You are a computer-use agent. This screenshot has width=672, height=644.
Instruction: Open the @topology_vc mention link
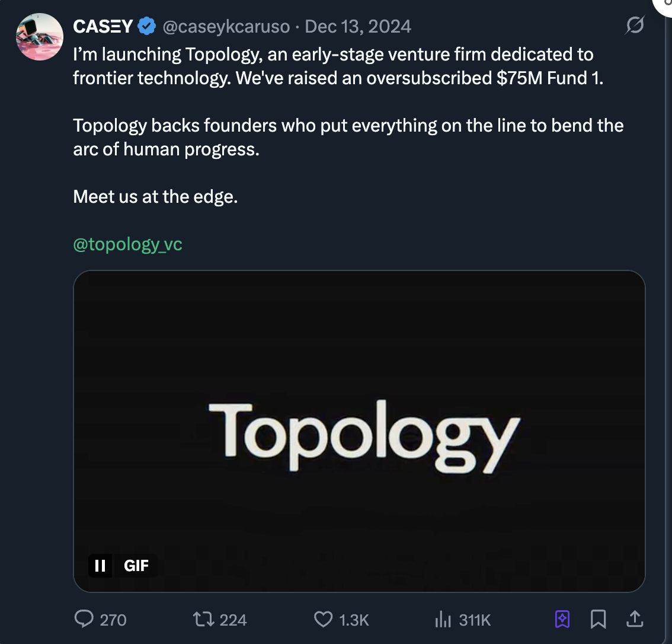click(x=127, y=244)
